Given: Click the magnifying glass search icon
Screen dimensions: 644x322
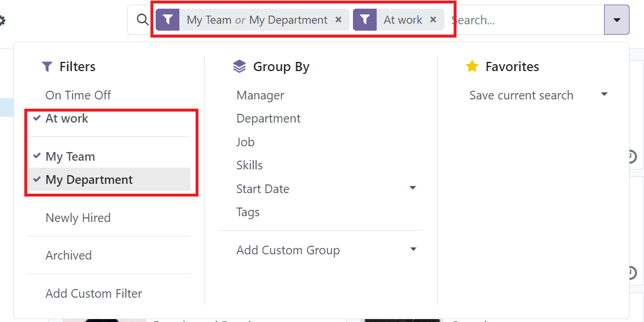Looking at the screenshot, I should click(142, 20).
